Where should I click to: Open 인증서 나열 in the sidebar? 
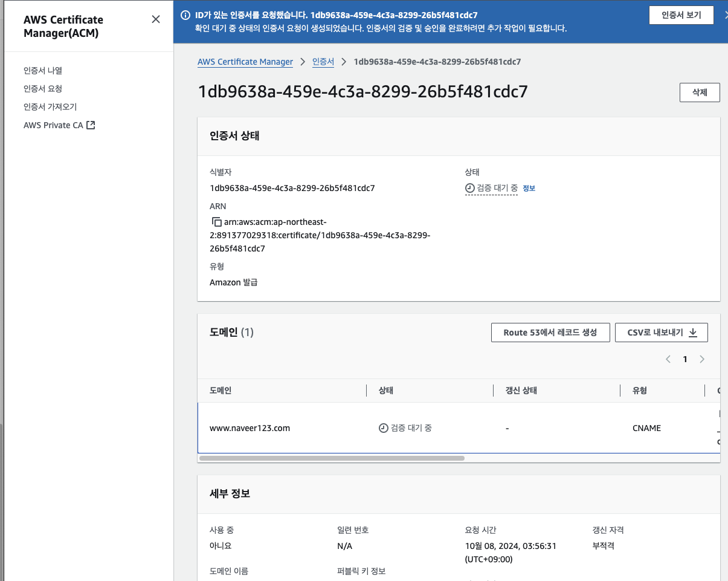pyautogui.click(x=43, y=71)
